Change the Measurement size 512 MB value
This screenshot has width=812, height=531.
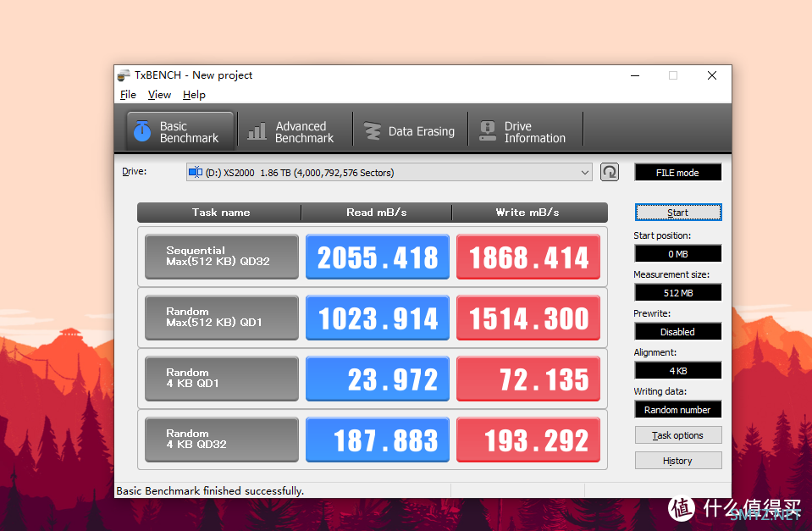click(x=678, y=293)
